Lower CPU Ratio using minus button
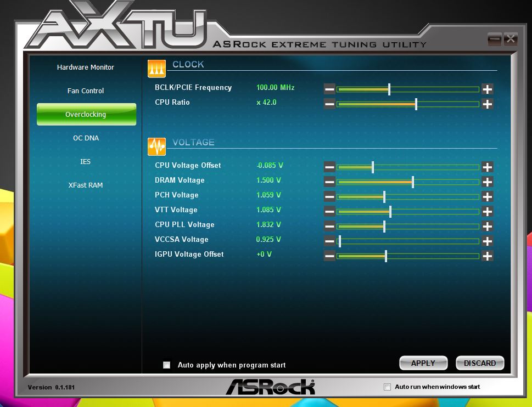The image size is (532, 407). [329, 104]
